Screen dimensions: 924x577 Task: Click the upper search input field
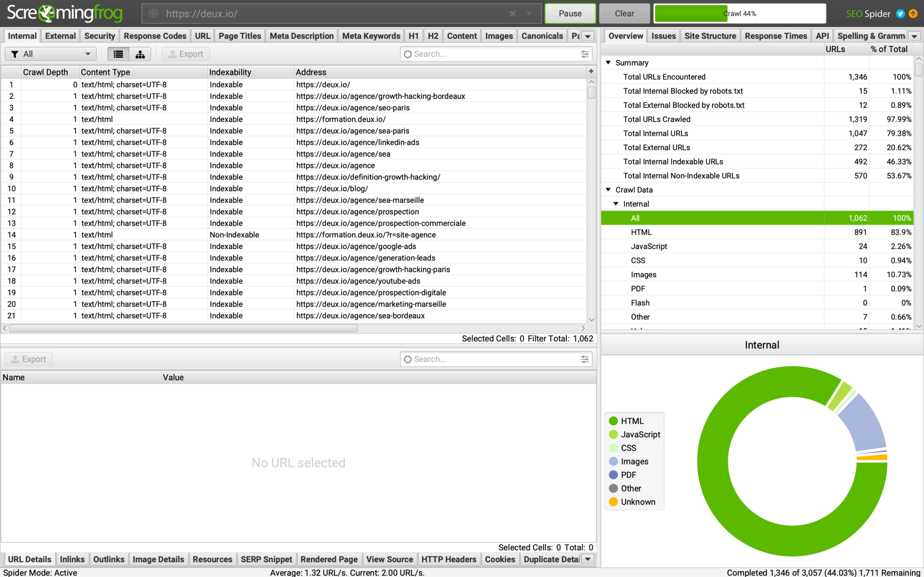(x=496, y=54)
